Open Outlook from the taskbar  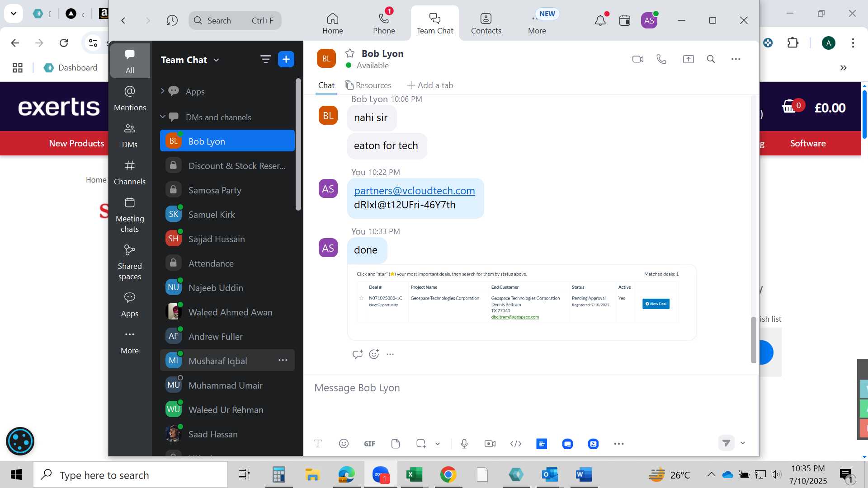(x=550, y=475)
